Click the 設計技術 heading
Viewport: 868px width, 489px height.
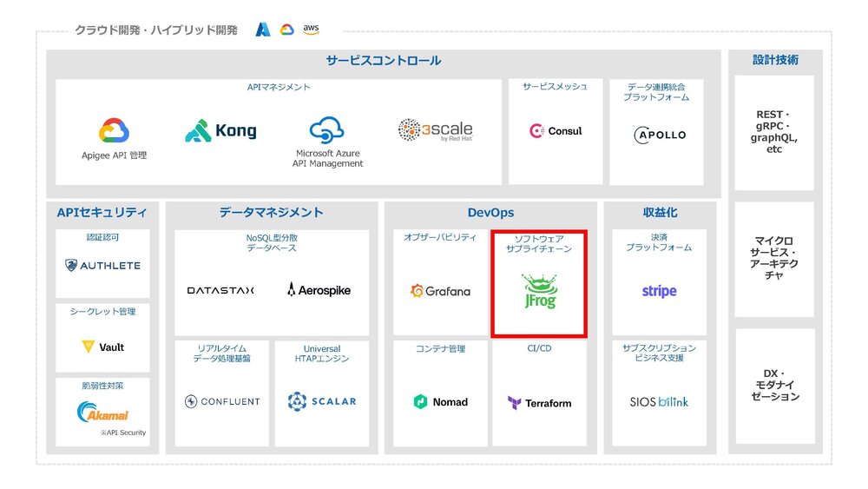tap(775, 60)
